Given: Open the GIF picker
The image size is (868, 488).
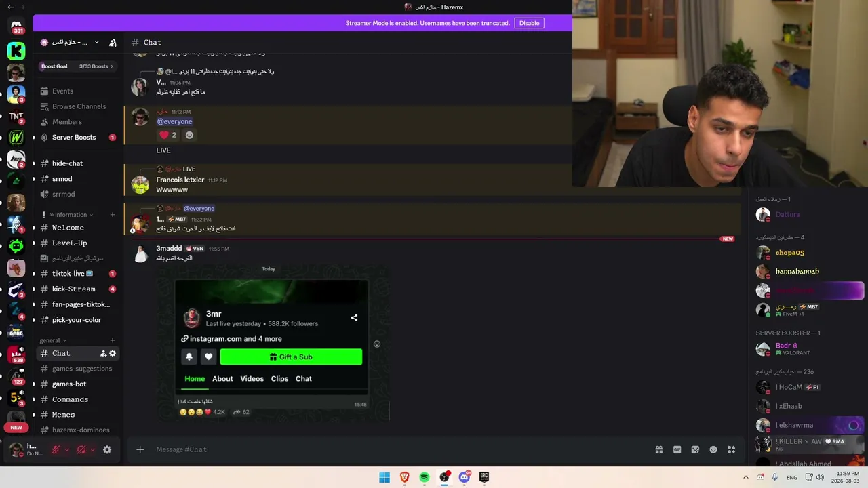Looking at the screenshot, I should point(677,449).
